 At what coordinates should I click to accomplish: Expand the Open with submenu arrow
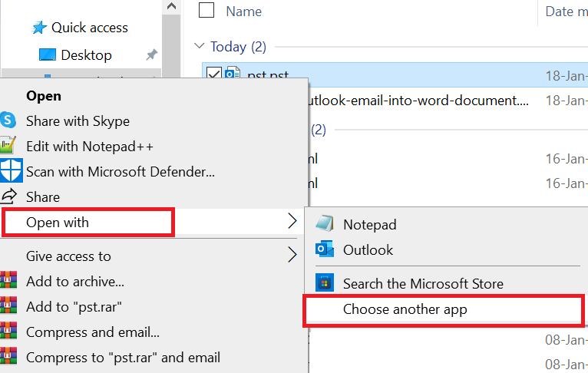tap(292, 221)
